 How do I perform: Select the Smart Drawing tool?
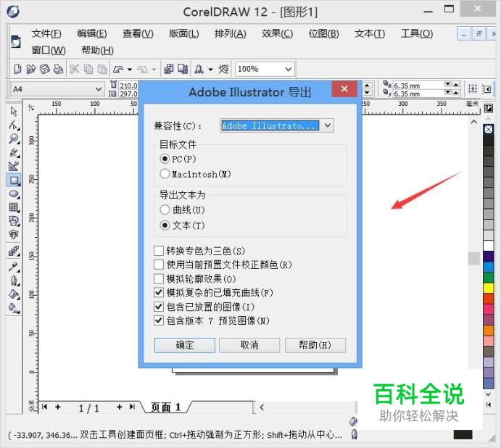pos(14,166)
